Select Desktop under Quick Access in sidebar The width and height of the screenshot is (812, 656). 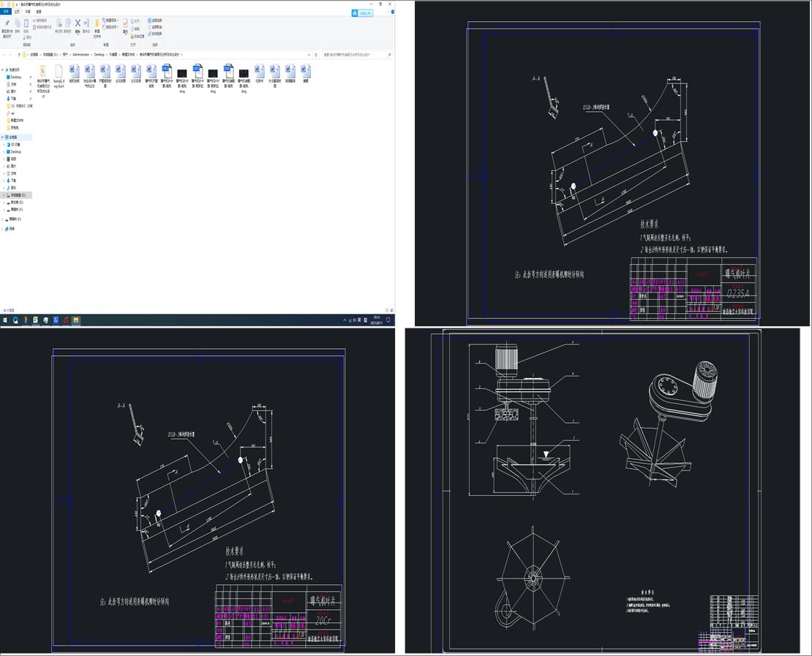pos(15,77)
